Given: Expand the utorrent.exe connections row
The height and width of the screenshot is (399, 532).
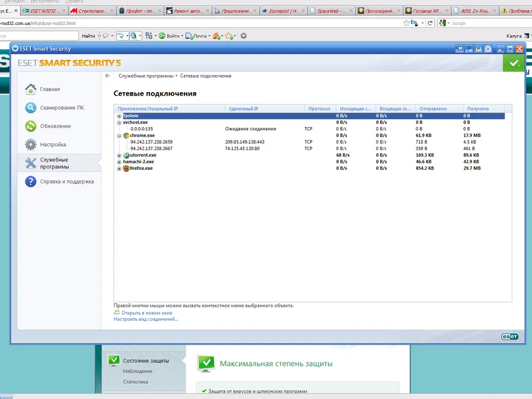Looking at the screenshot, I should coord(119,155).
